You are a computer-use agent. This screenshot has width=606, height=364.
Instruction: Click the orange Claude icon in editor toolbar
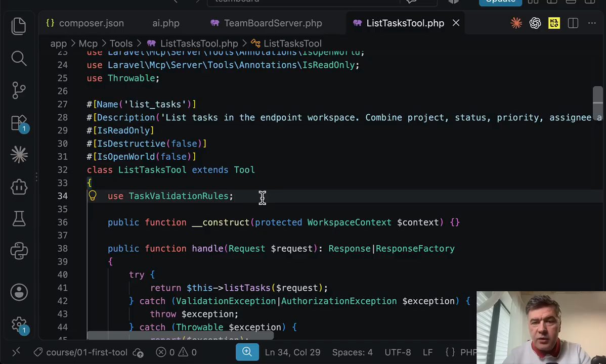[516, 23]
